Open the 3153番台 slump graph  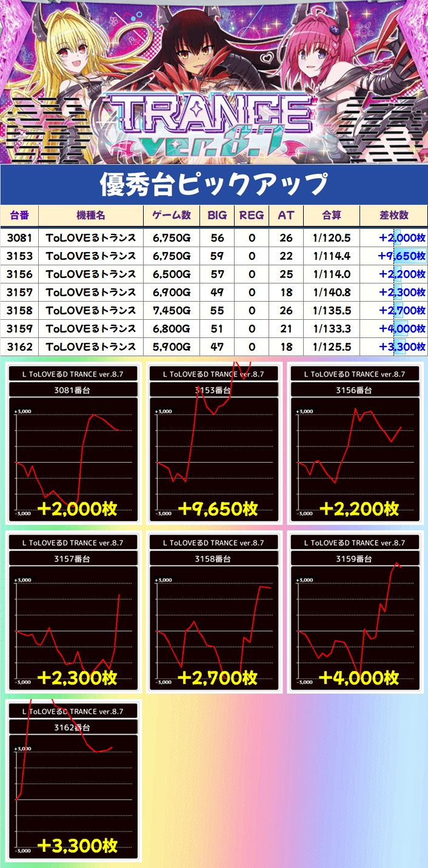[x=213, y=443]
